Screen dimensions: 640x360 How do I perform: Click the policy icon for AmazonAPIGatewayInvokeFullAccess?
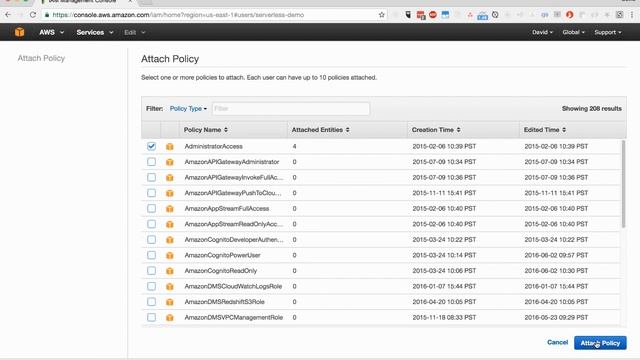(x=170, y=178)
